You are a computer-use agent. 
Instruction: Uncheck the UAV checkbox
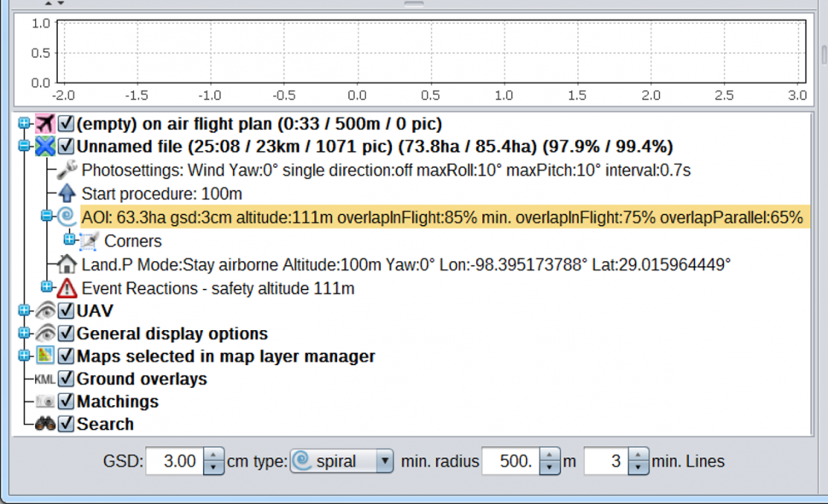coord(66,311)
